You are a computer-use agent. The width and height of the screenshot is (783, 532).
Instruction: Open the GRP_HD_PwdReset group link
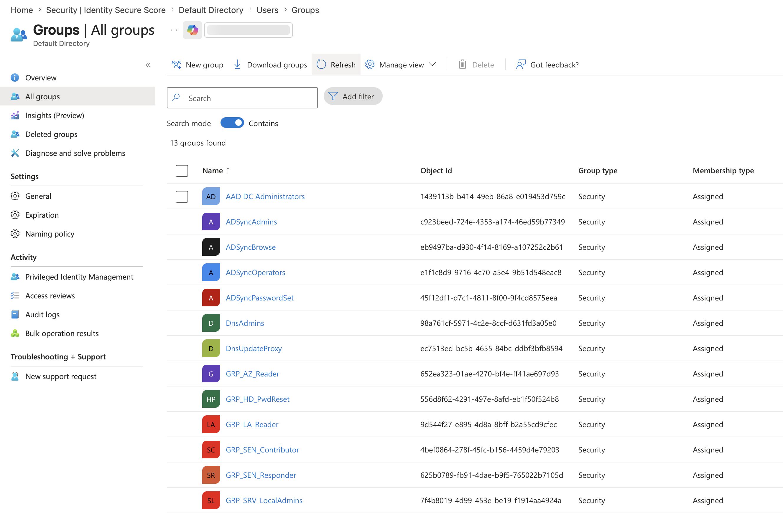point(257,399)
